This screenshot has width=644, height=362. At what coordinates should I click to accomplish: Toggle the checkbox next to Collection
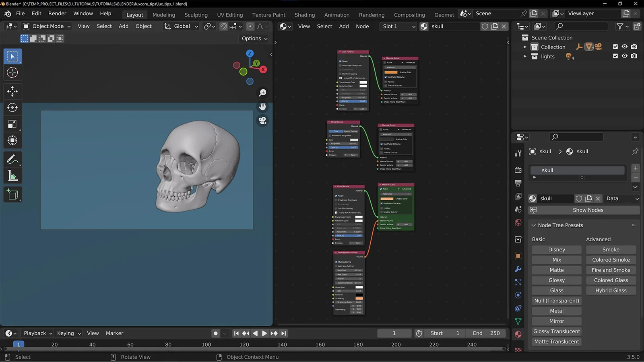615,47
